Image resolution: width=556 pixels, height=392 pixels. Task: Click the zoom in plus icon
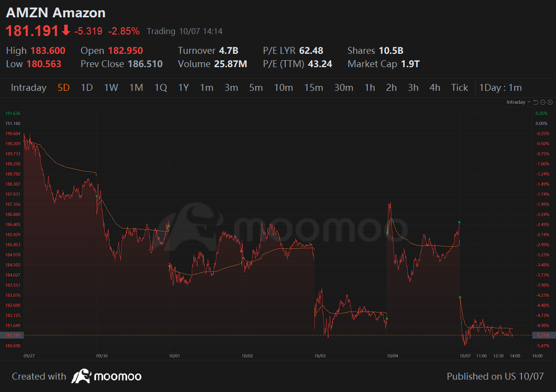(550, 102)
